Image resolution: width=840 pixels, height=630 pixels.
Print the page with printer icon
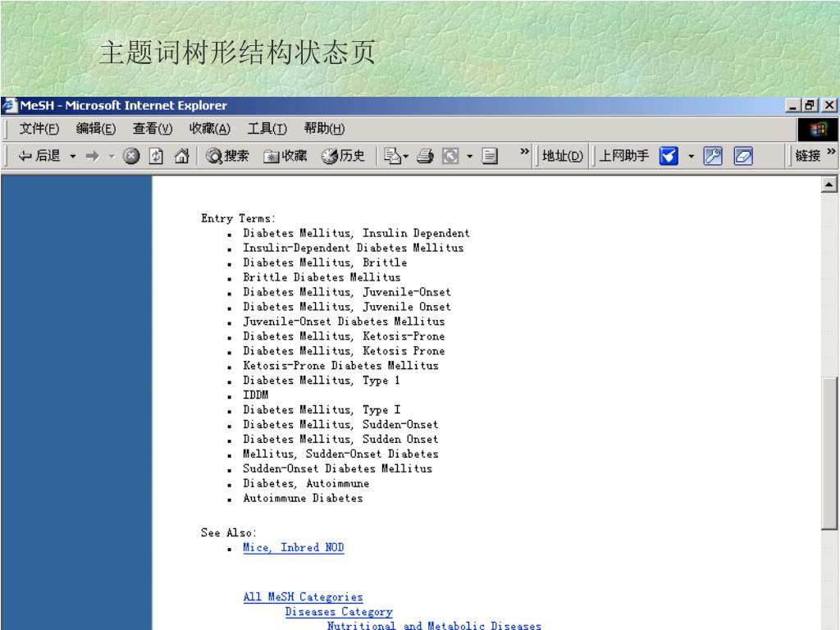point(426,156)
